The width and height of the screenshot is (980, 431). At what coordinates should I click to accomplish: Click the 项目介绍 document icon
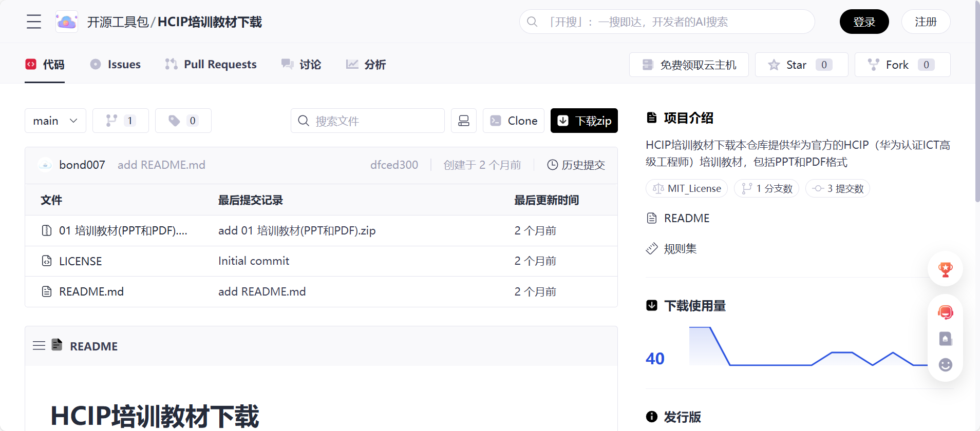click(652, 117)
